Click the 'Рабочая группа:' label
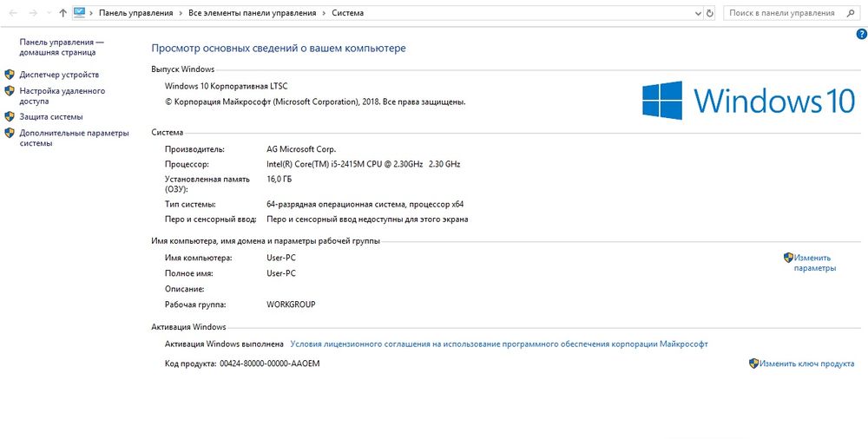 click(196, 305)
